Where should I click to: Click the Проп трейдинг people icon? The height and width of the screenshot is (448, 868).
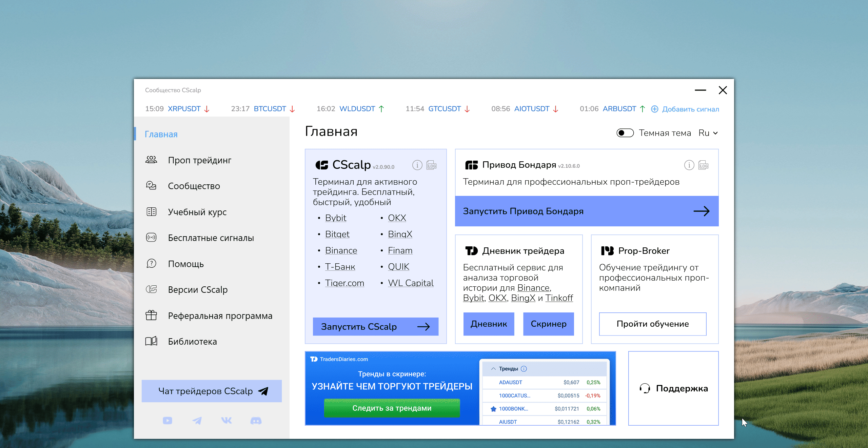151,160
